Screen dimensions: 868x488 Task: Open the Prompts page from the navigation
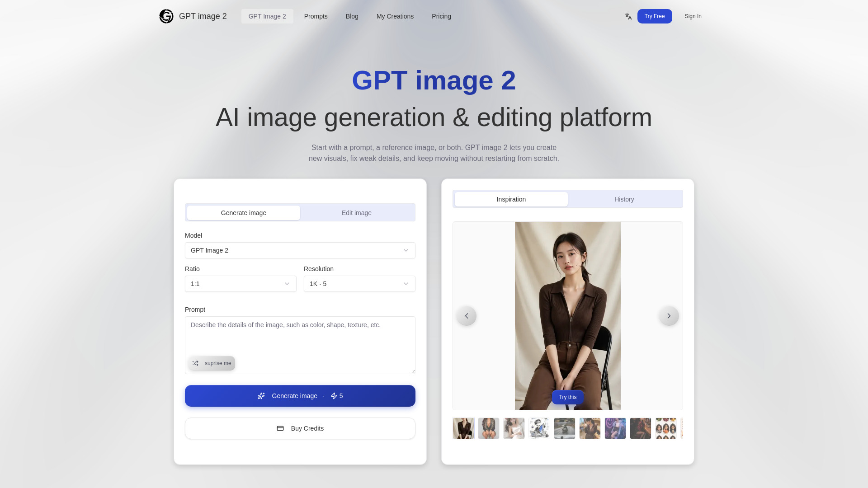coord(316,16)
